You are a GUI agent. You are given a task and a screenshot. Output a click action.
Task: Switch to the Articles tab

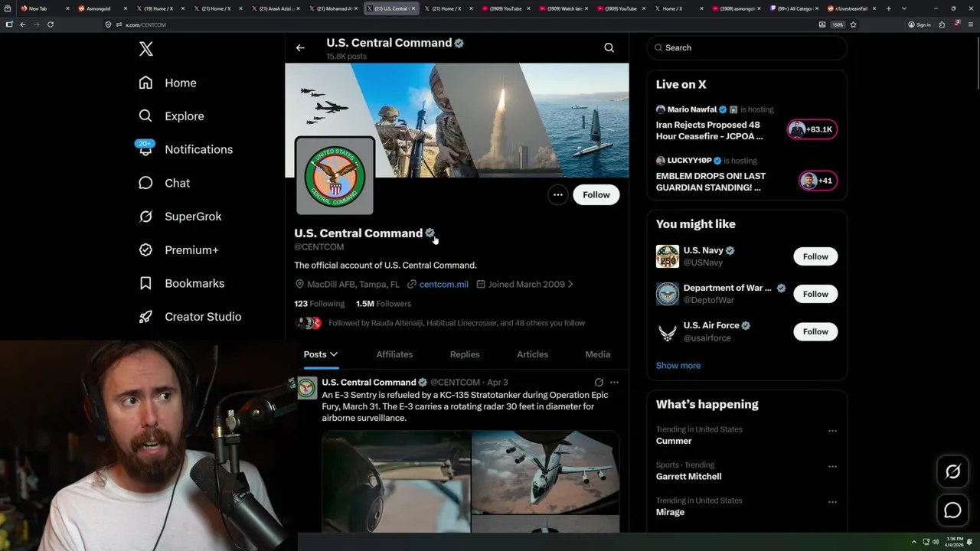pos(532,354)
